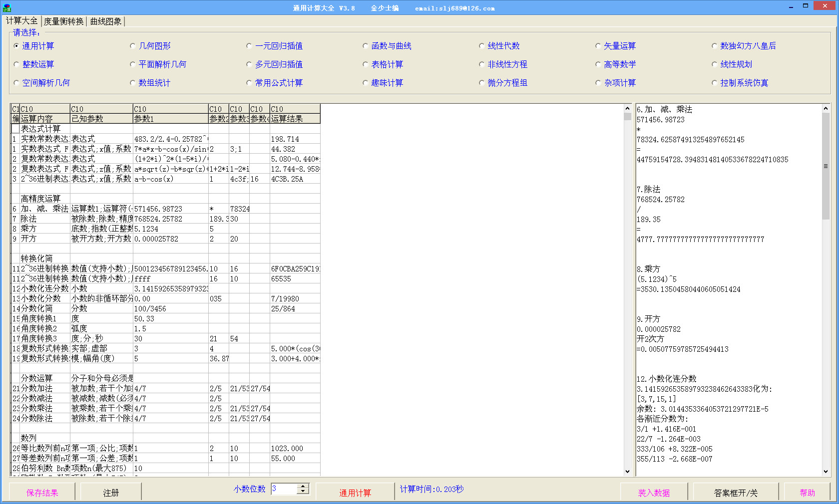
Task: Choose the 空间解析几何 option
Action: pos(42,83)
